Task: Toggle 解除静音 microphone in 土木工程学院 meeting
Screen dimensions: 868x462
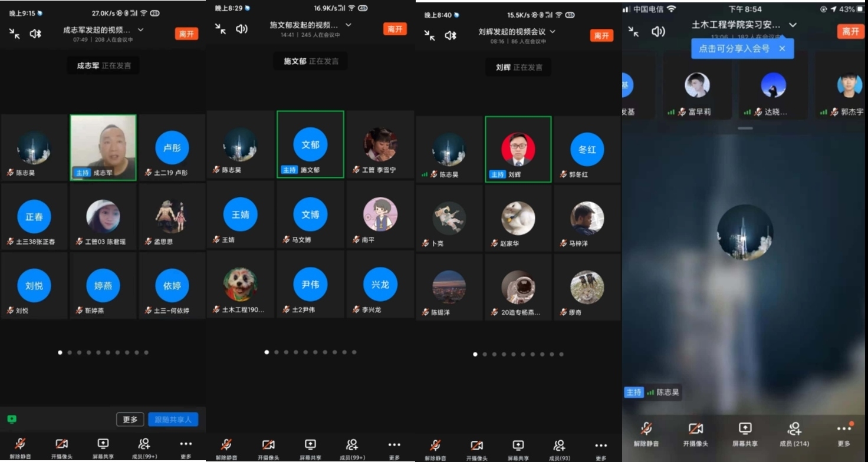Action: (x=646, y=434)
